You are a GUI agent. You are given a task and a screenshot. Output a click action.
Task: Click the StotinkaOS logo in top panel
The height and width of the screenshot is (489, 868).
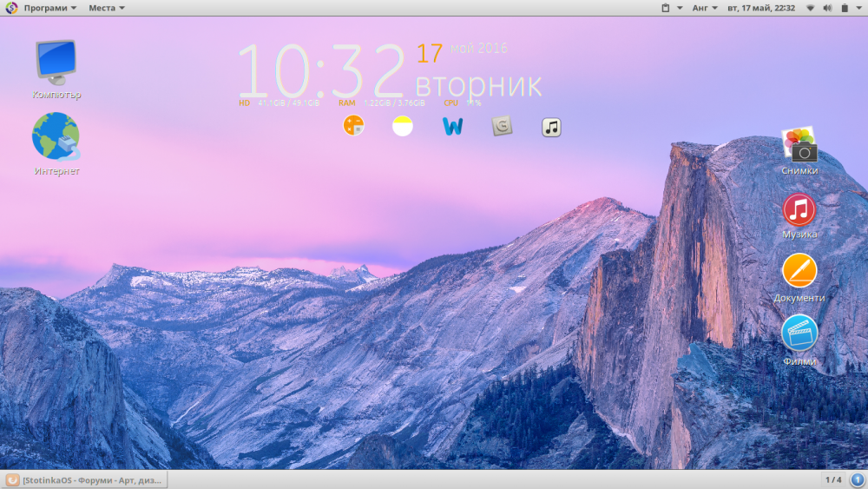tap(11, 8)
